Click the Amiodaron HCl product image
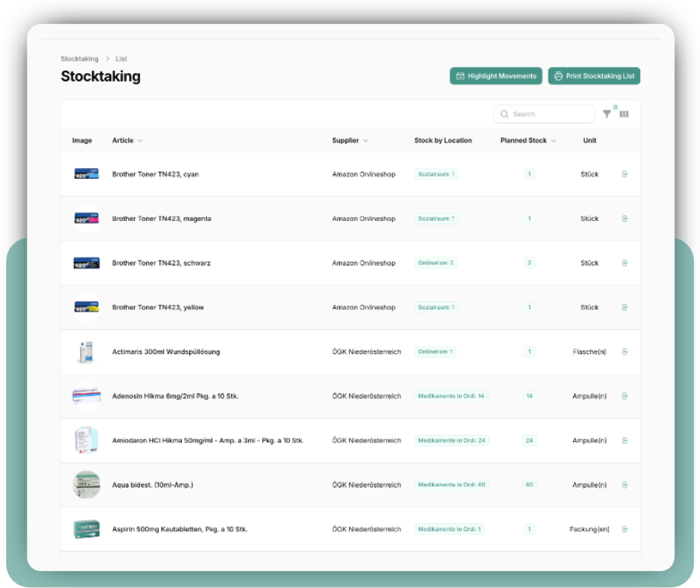Screen dimensions: 700x588 86,440
